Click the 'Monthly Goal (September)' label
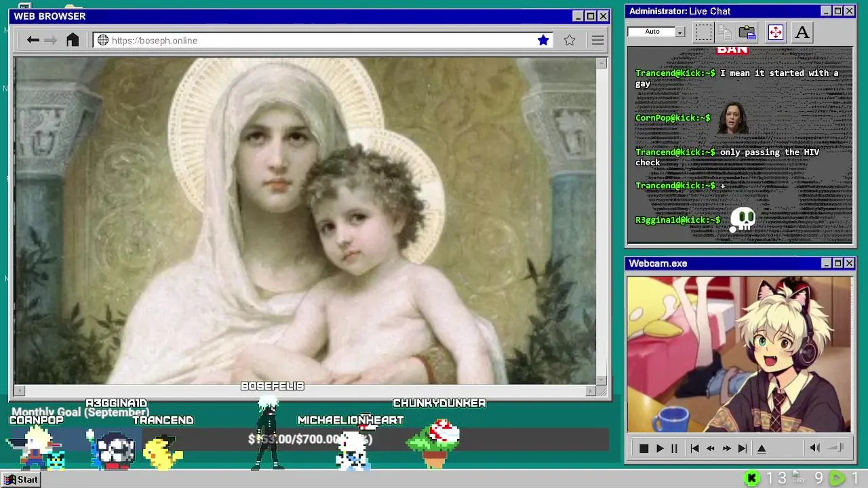This screenshot has height=488, width=868. [80, 412]
